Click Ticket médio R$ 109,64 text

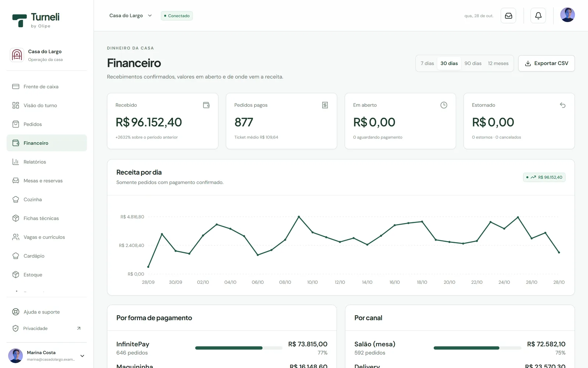(256, 137)
